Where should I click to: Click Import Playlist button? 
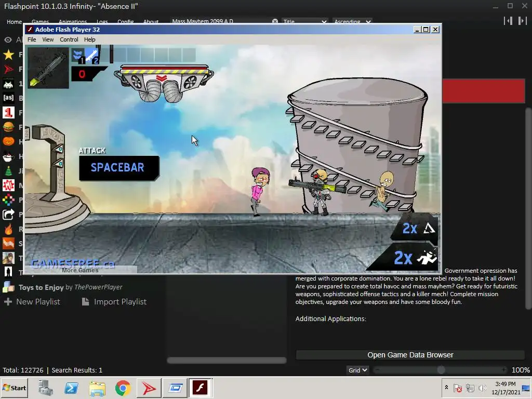click(x=114, y=302)
